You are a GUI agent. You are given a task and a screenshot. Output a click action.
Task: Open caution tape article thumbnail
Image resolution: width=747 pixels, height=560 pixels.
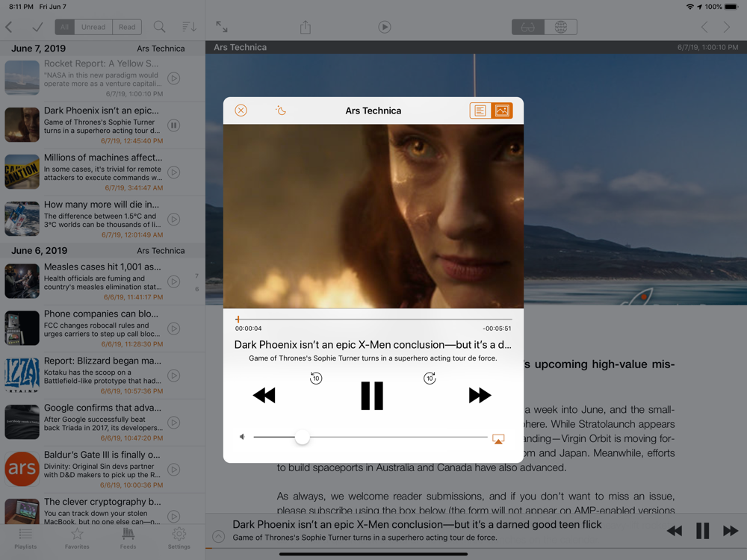22,172
